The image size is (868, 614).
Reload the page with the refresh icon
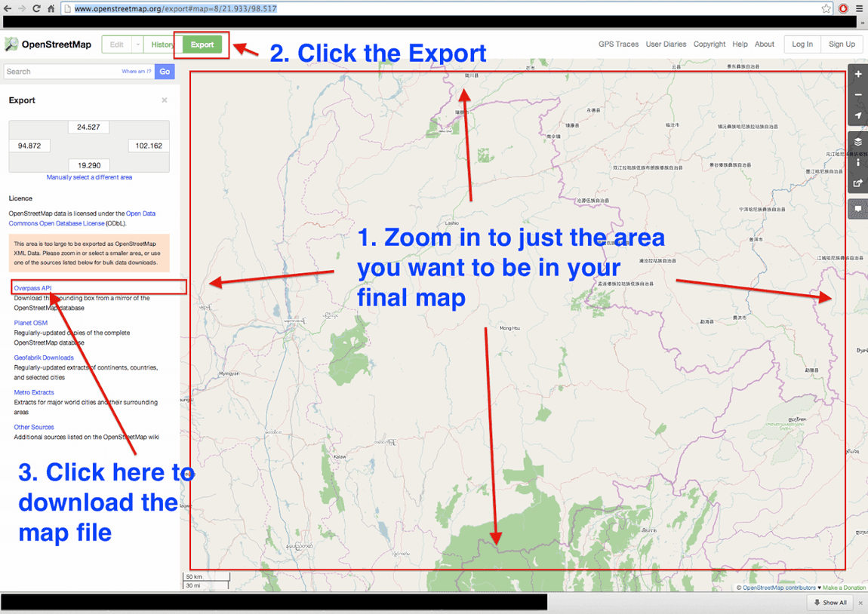click(x=36, y=8)
